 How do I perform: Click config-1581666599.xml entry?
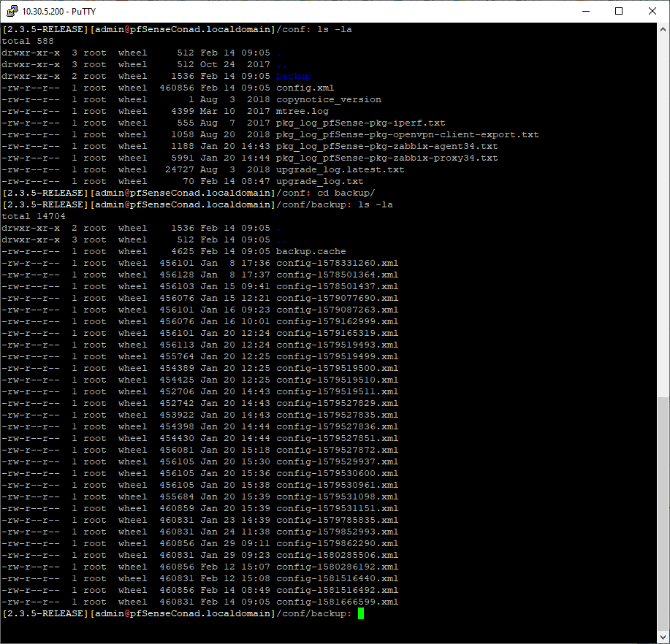pos(337,602)
